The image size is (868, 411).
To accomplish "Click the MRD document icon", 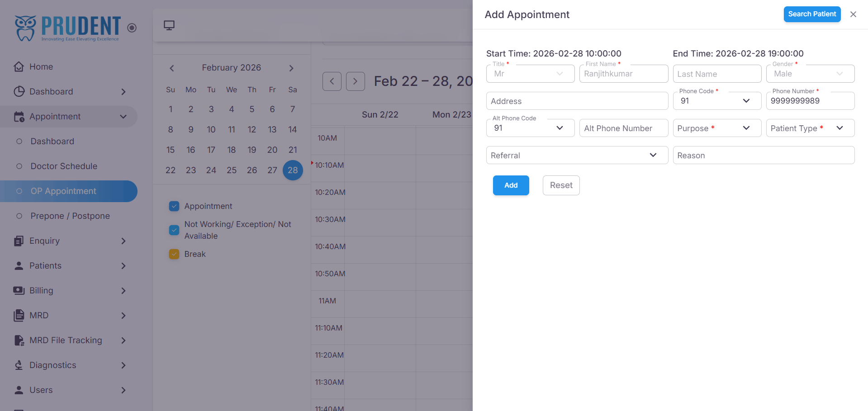I will coord(19,316).
